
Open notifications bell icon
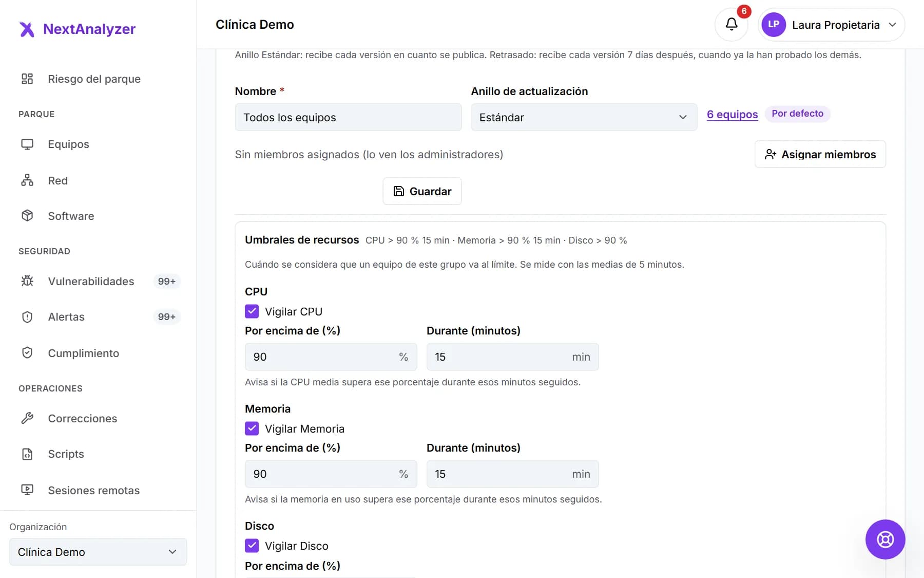(731, 24)
